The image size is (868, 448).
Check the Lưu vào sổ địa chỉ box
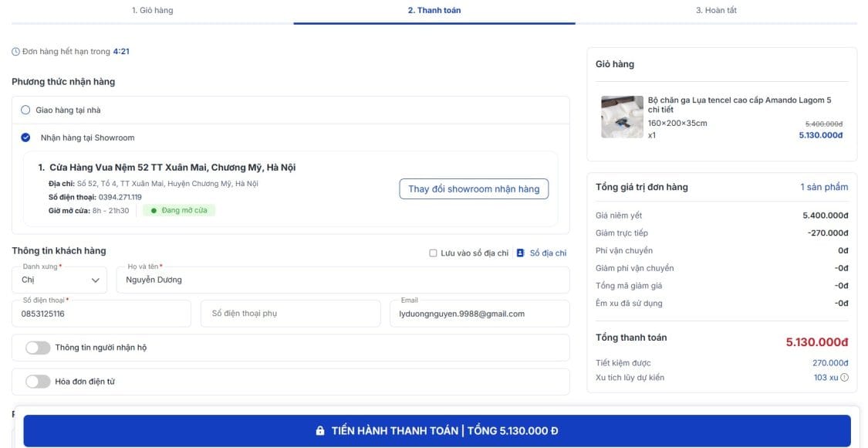pyautogui.click(x=433, y=253)
